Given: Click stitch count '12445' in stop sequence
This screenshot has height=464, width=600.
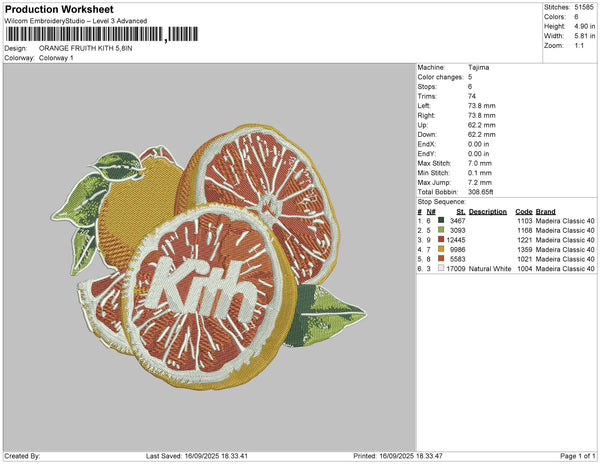Looking at the screenshot, I should pyautogui.click(x=456, y=240).
